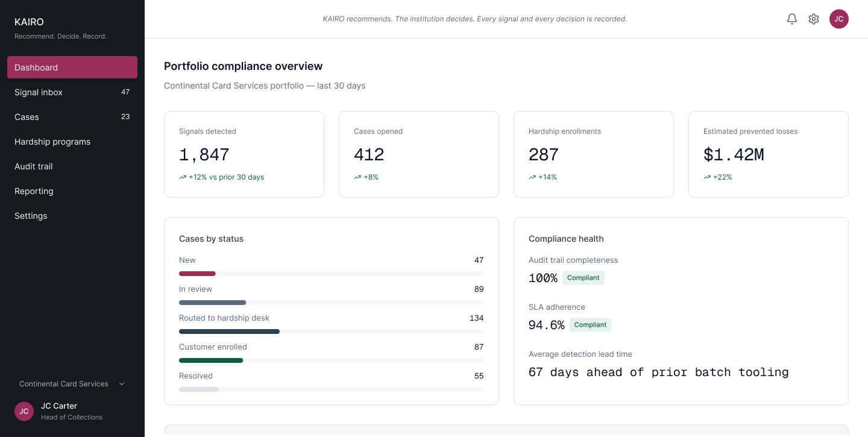868x437 pixels.
Task: Open the Hardship enrollments card
Action: (x=594, y=154)
